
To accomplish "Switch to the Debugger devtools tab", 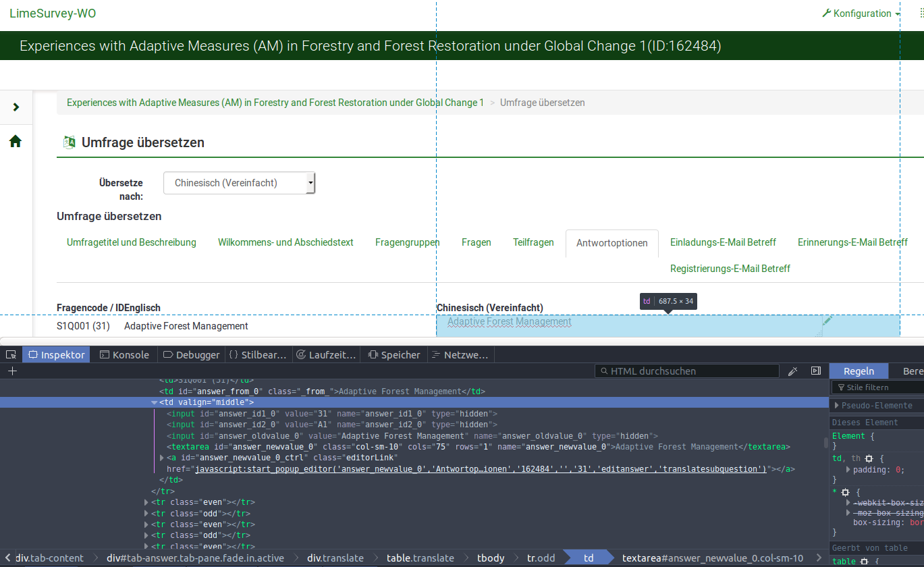I will 191,355.
